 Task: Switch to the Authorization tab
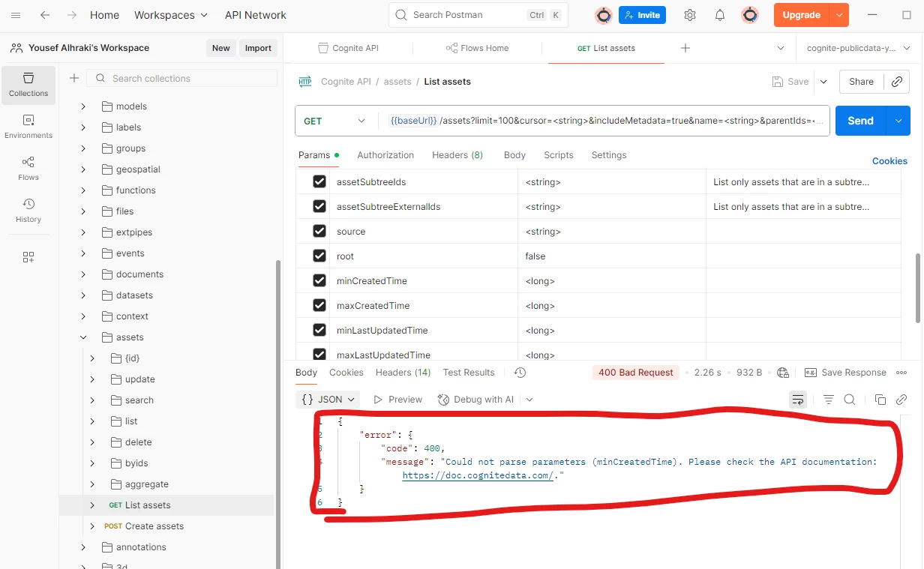[385, 155]
